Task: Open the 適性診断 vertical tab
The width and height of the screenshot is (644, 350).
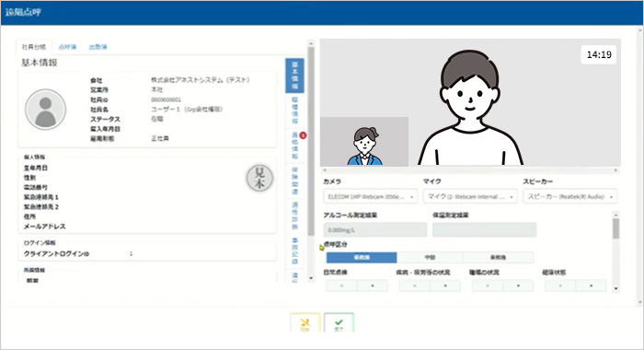Action: [x=295, y=216]
